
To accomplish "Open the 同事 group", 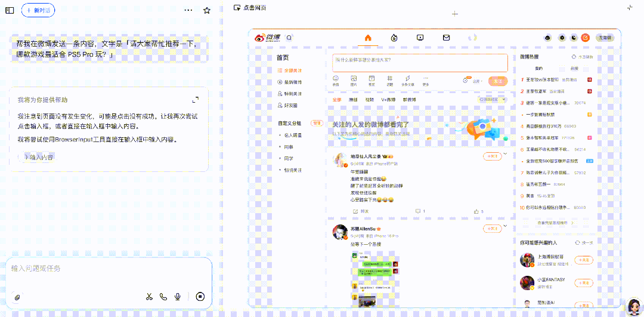I will tap(289, 147).
